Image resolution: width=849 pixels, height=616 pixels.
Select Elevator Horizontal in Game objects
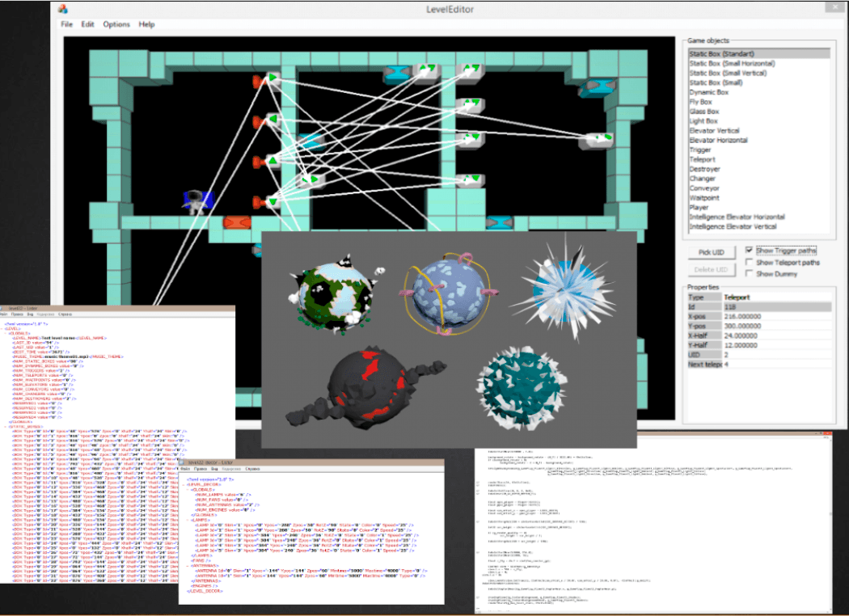pyautogui.click(x=759, y=140)
